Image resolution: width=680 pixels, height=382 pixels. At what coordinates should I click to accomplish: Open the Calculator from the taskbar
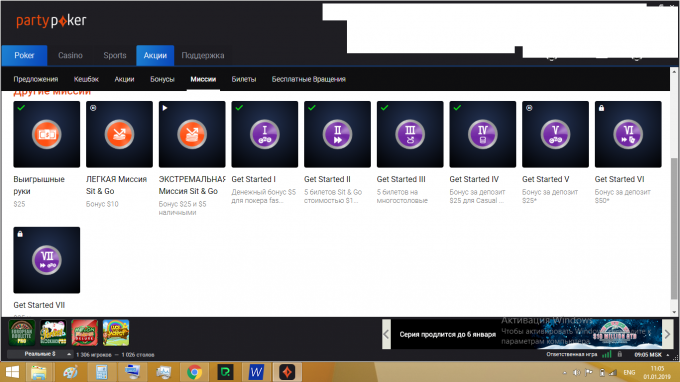101,372
